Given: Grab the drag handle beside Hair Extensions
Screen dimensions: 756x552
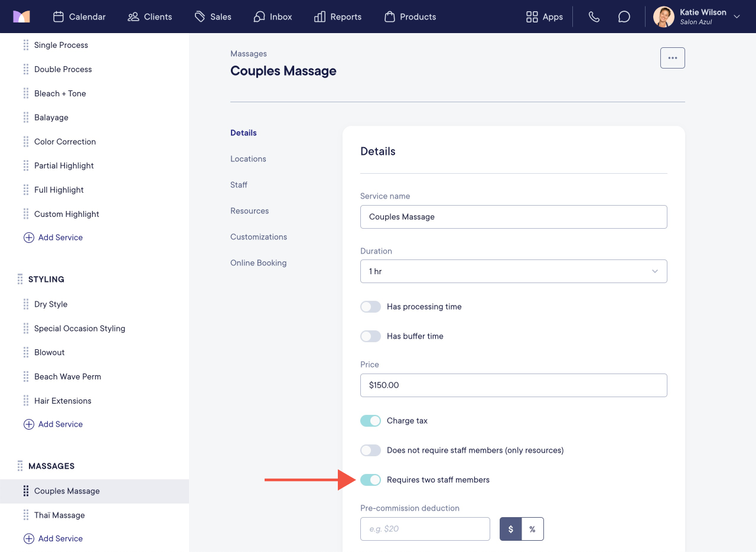Looking at the screenshot, I should coord(26,401).
